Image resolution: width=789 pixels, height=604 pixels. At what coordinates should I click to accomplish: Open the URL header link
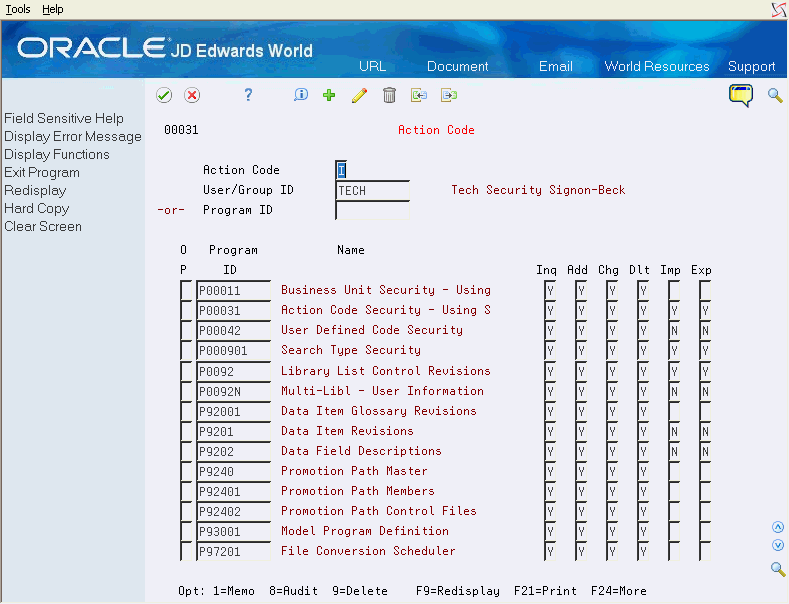(x=372, y=66)
